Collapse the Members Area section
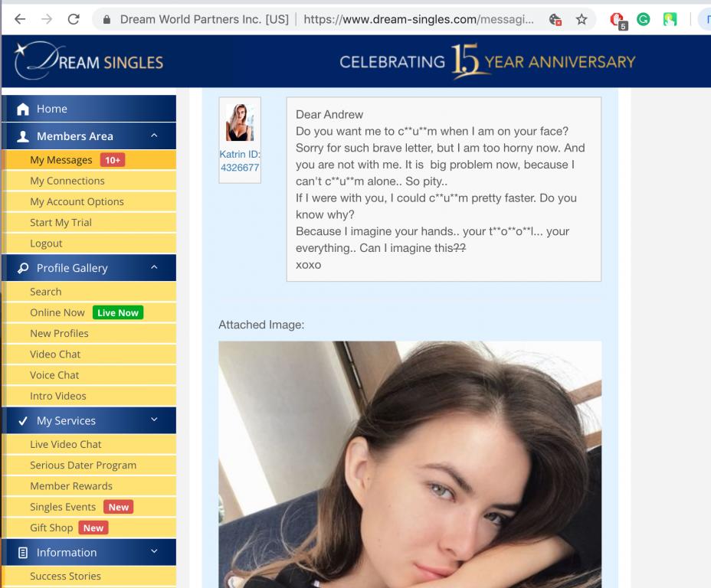This screenshot has width=711, height=588. (154, 136)
